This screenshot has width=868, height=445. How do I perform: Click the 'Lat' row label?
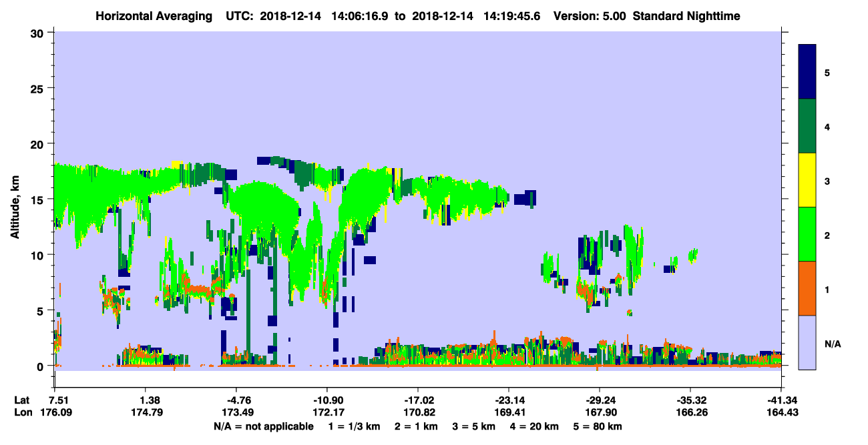point(22,400)
